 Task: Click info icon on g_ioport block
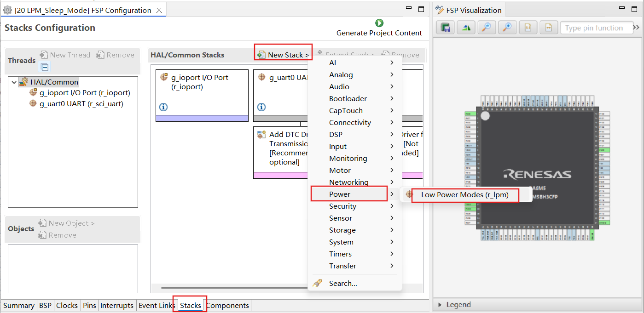tap(163, 107)
